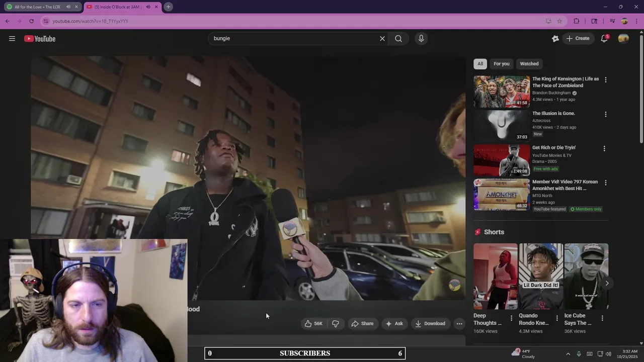Open the YouTube guide hamburger menu
This screenshot has width=644, height=362.
(x=12, y=39)
